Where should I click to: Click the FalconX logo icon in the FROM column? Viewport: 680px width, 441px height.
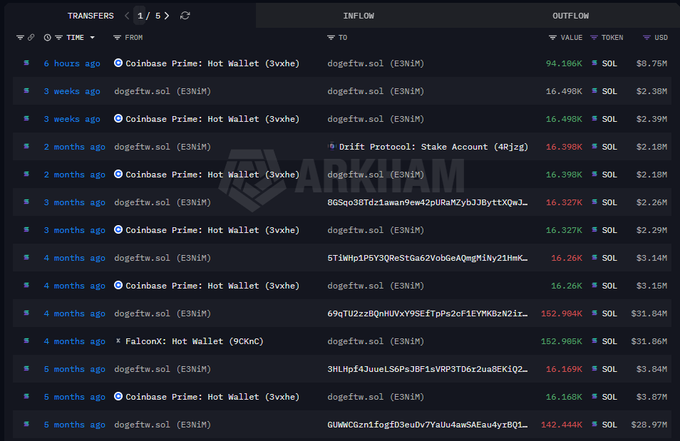pos(119,341)
